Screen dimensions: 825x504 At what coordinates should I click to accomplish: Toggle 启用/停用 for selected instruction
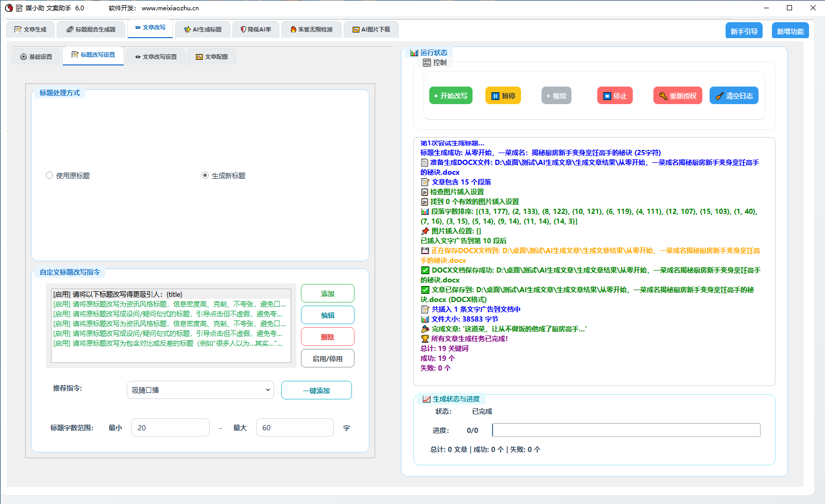click(x=327, y=358)
